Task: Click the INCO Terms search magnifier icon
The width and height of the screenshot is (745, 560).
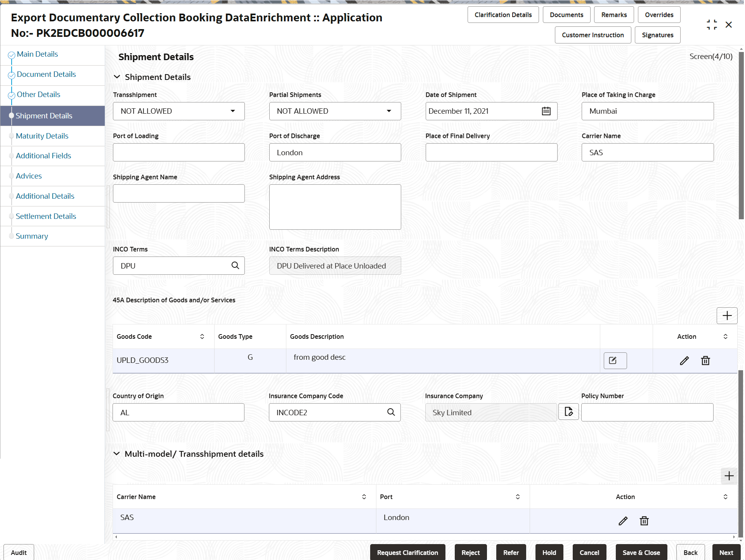Action: [235, 265]
